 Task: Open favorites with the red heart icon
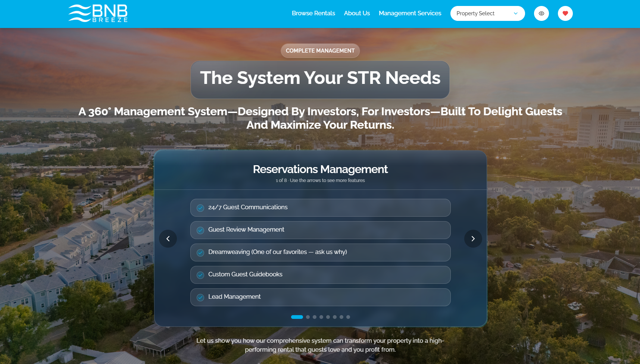(565, 13)
